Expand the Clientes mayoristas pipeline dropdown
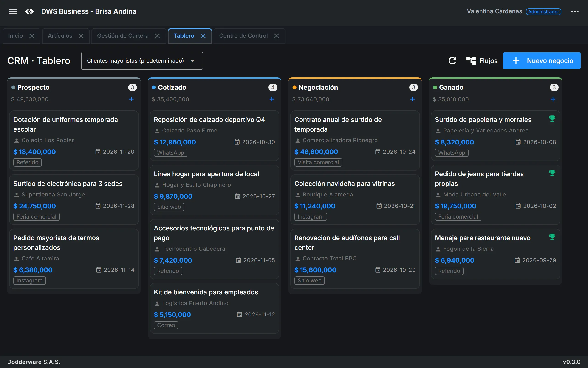Viewport: 588px width, 368px height. (x=142, y=60)
